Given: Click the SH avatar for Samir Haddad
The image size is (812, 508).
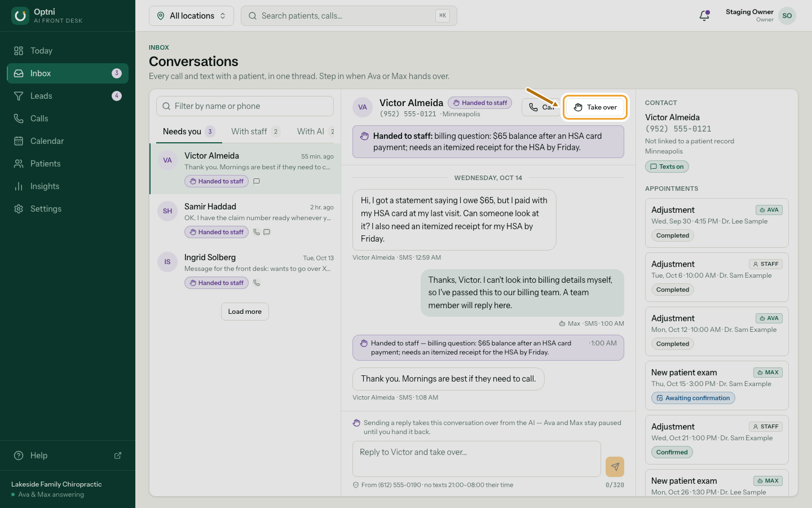Looking at the screenshot, I should (167, 211).
